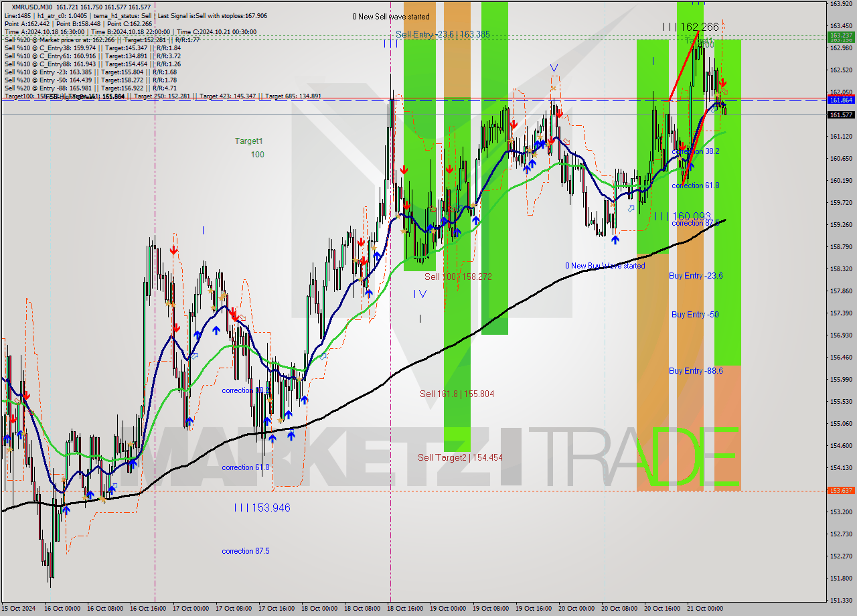Image resolution: width=857 pixels, height=616 pixels.
Task: Click the 161.120 price axis label
Action: tap(841, 137)
